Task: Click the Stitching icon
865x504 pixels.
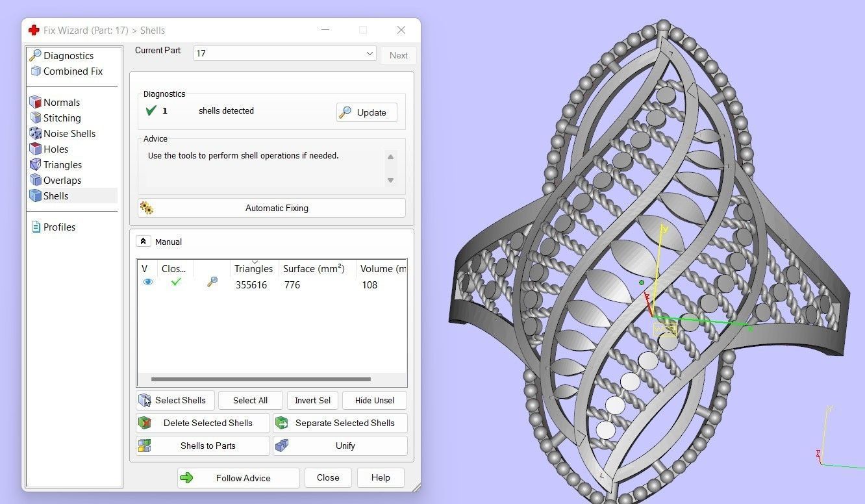Action: click(36, 118)
